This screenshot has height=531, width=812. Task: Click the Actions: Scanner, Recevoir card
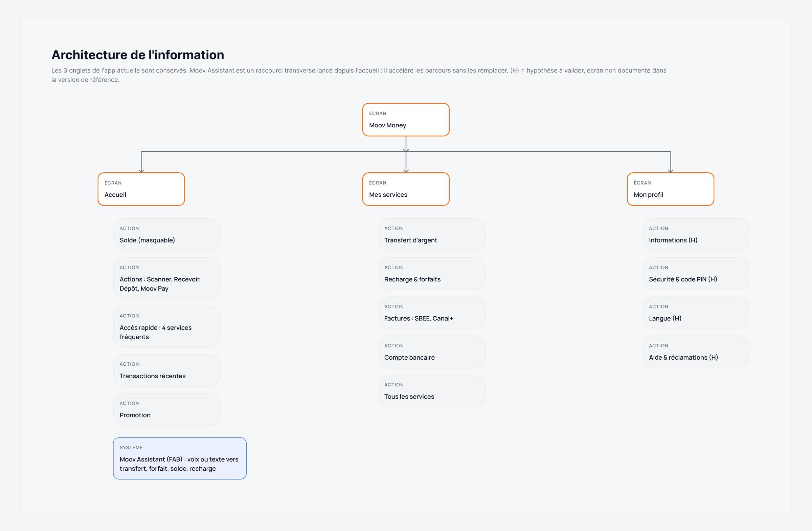click(167, 278)
